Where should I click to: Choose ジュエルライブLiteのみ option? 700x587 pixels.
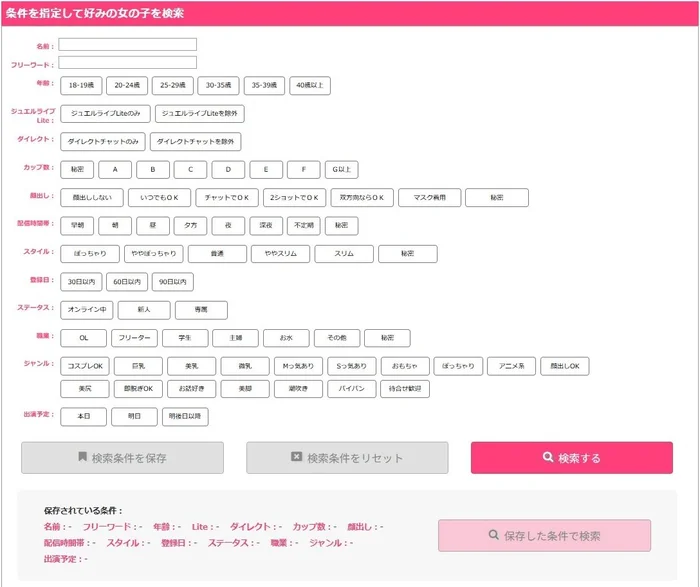click(x=105, y=114)
